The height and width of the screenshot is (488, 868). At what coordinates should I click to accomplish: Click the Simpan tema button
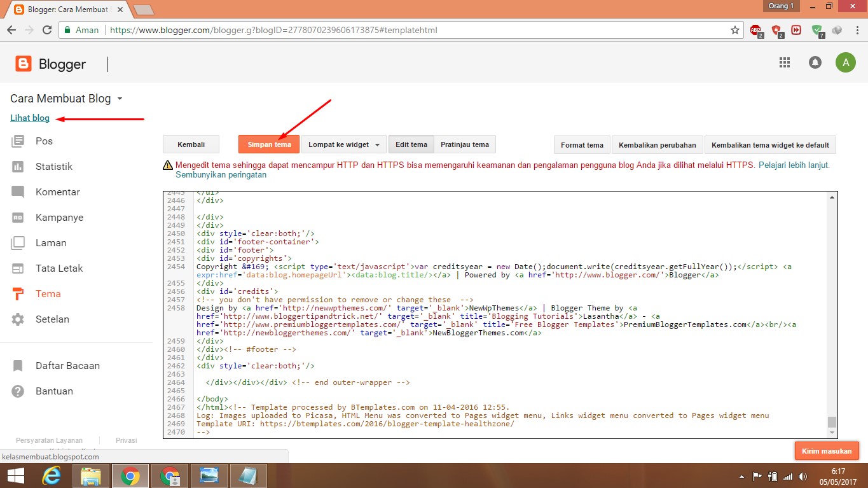pyautogui.click(x=268, y=144)
